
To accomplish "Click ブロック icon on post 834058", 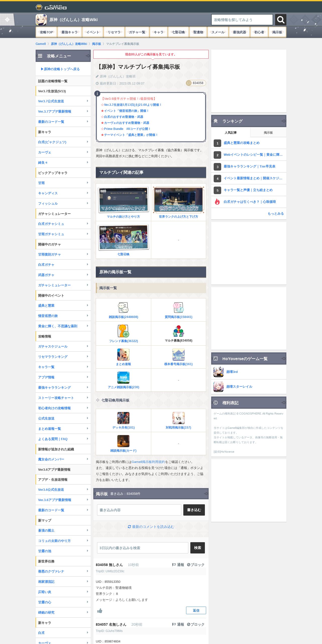I will coord(196,565).
